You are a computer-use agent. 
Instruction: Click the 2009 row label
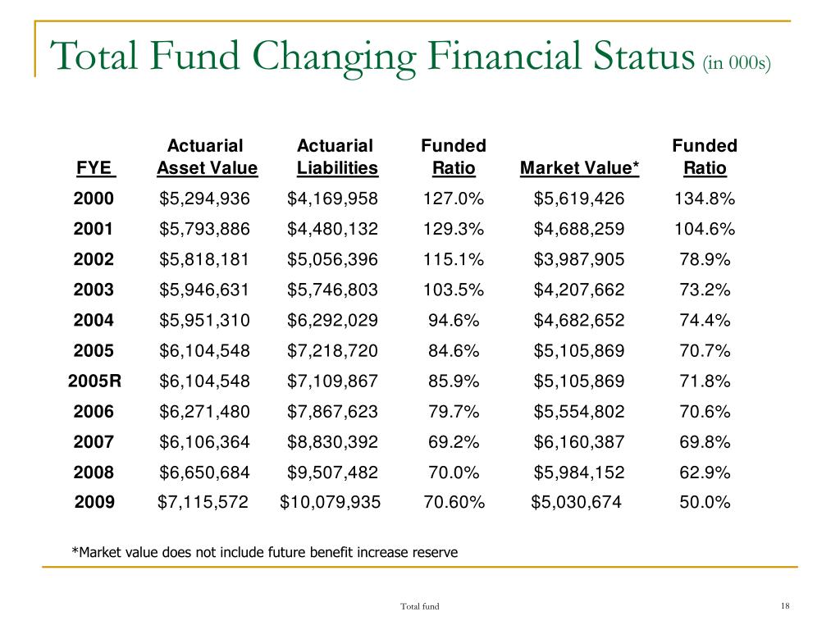tap(95, 502)
